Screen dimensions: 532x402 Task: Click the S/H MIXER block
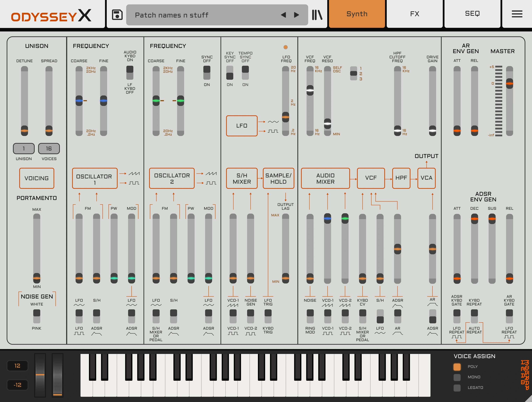point(242,178)
